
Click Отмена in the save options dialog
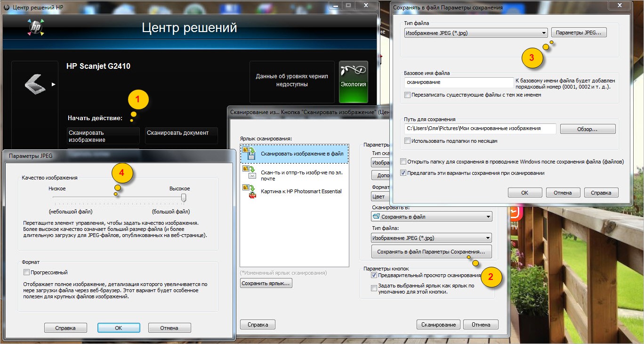pos(563,193)
